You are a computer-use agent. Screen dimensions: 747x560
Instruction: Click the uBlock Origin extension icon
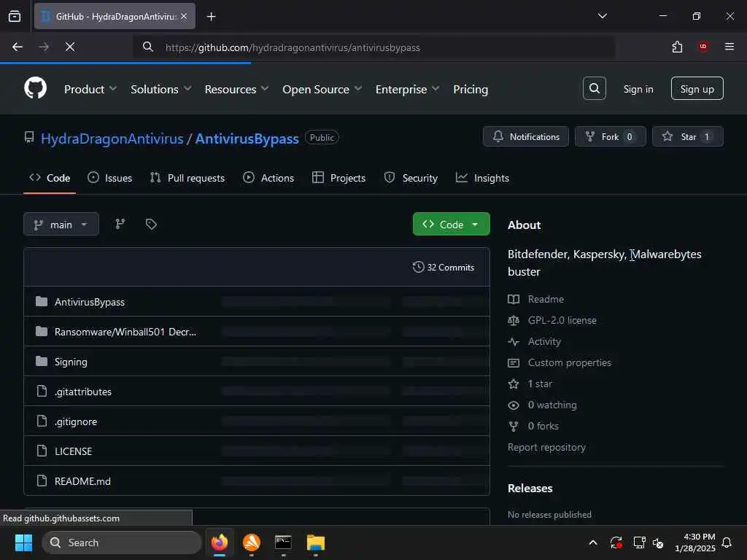point(703,47)
